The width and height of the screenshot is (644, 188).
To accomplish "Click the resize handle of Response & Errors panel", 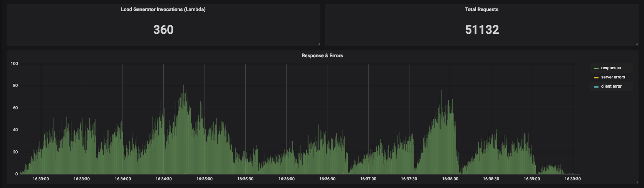I will 637,182.
